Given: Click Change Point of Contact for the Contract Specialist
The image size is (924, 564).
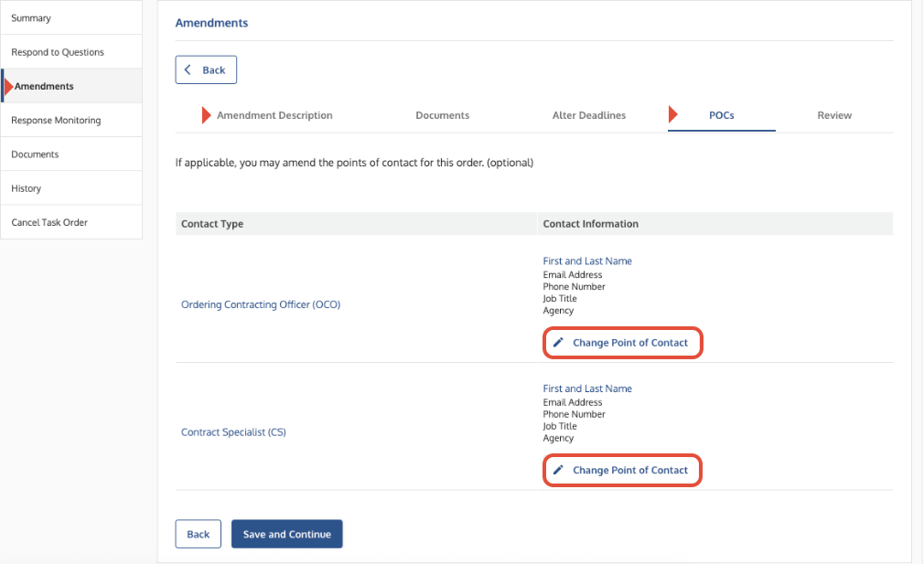Looking at the screenshot, I should pos(622,471).
